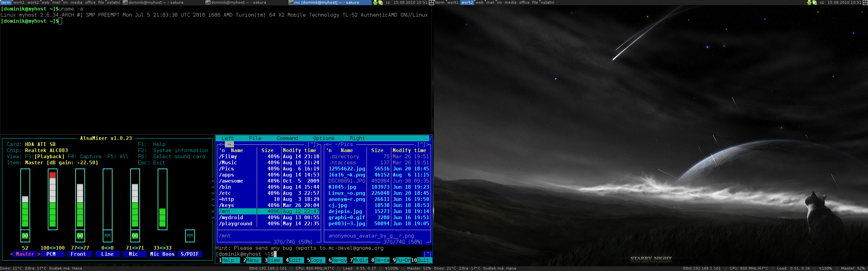The width and height of the screenshot is (868, 271).
Task: Click the clock on the right monitor bar
Action: [x=844, y=2]
